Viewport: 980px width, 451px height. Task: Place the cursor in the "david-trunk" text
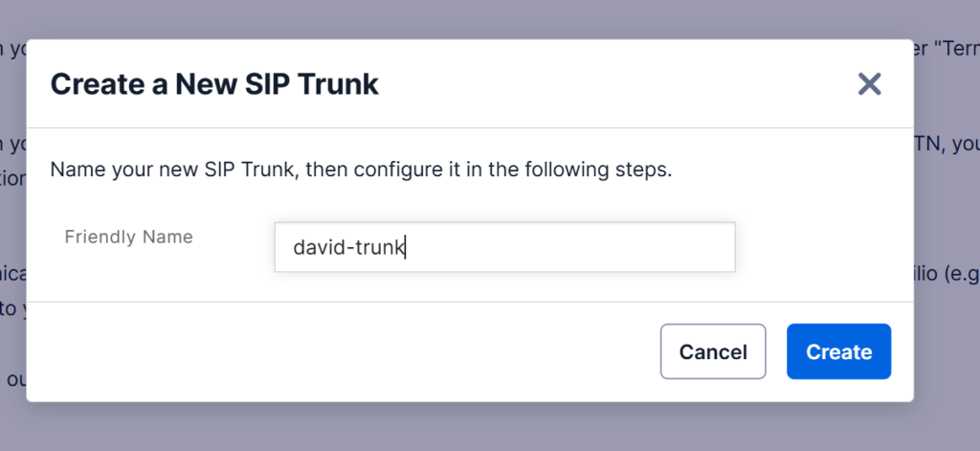click(349, 248)
